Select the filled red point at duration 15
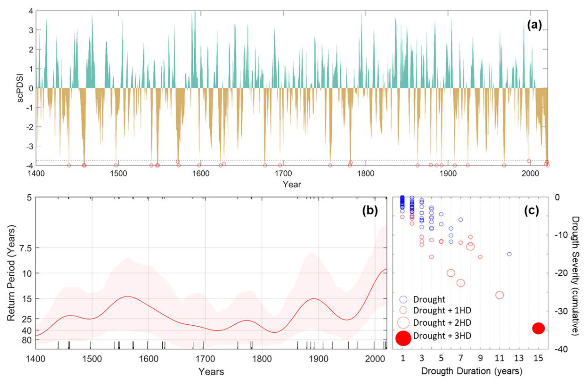Image resolution: width=588 pixels, height=385 pixels. pyautogui.click(x=538, y=328)
